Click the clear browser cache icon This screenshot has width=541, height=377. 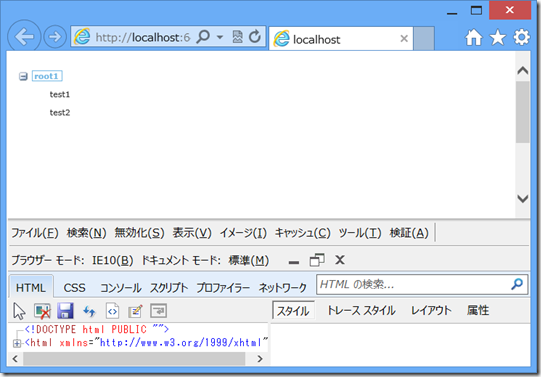(42, 311)
